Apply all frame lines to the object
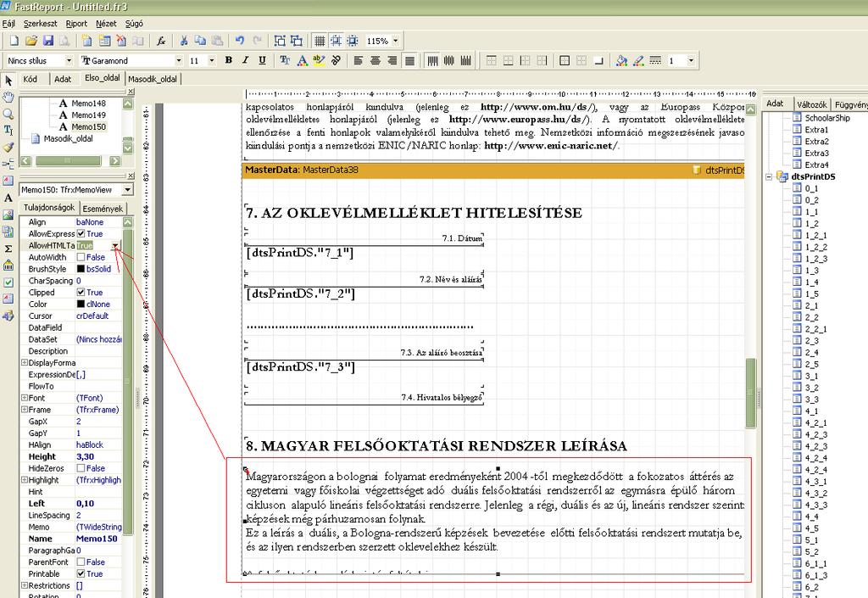Viewport: 868px width, 598px height. click(565, 60)
